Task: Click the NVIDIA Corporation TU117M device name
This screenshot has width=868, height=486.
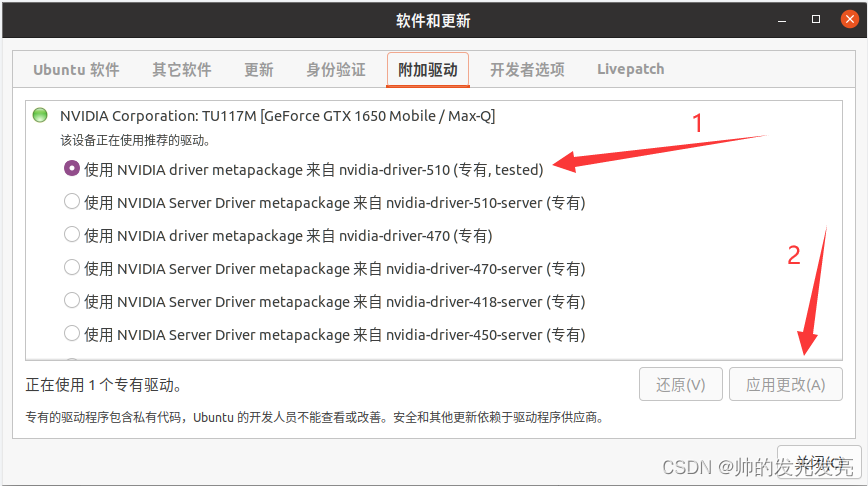Action: click(x=277, y=116)
